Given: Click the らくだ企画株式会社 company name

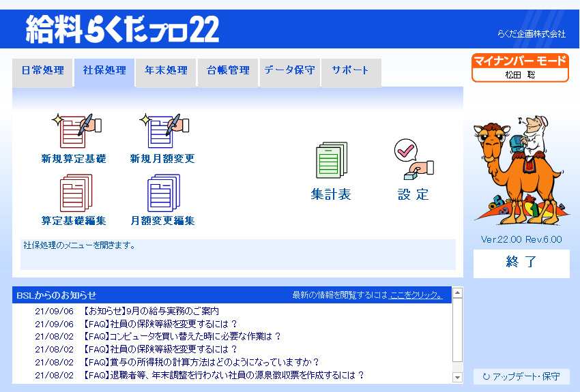Looking at the screenshot, I should [x=532, y=34].
